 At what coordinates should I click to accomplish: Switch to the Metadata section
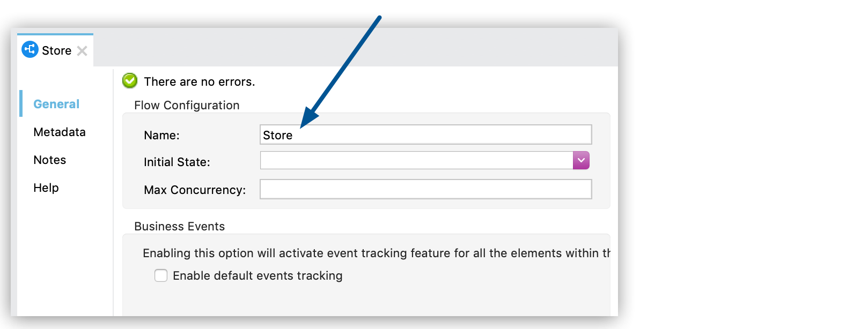(x=60, y=132)
